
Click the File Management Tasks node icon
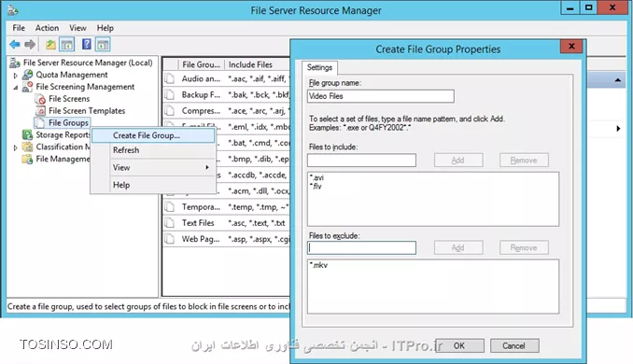point(27,159)
